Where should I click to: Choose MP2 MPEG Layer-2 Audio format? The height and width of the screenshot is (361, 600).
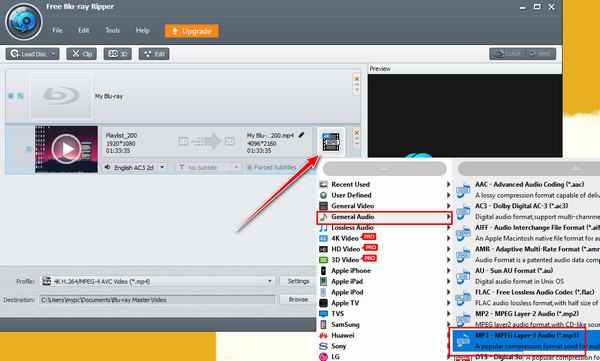pos(527,319)
